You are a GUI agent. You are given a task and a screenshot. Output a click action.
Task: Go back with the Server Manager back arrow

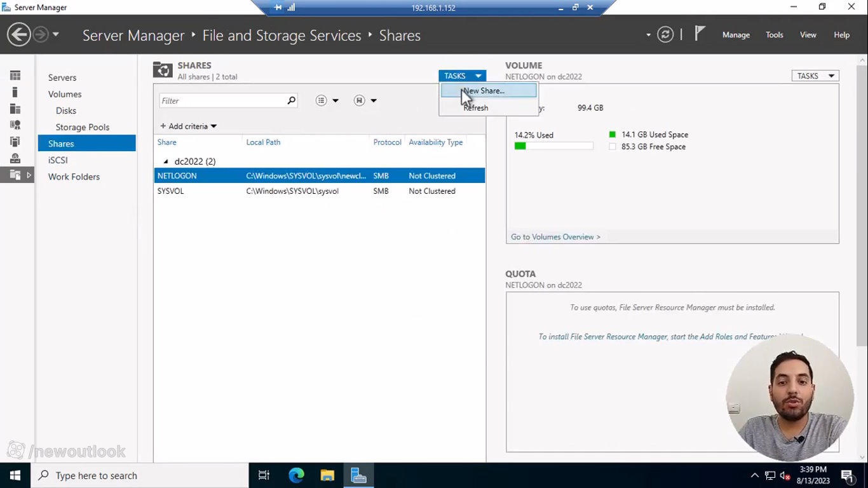click(x=19, y=34)
